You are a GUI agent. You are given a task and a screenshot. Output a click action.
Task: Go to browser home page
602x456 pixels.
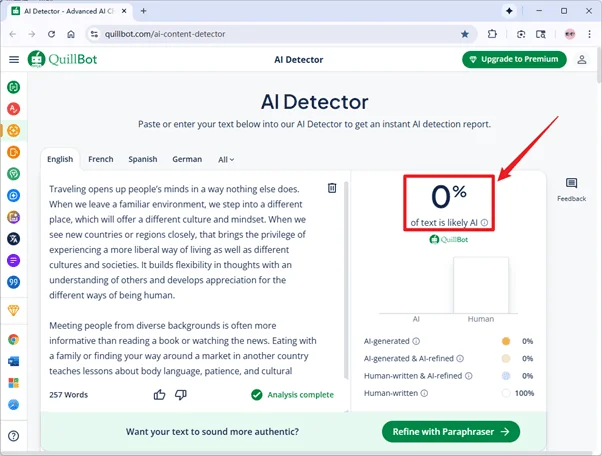pyautogui.click(x=71, y=34)
